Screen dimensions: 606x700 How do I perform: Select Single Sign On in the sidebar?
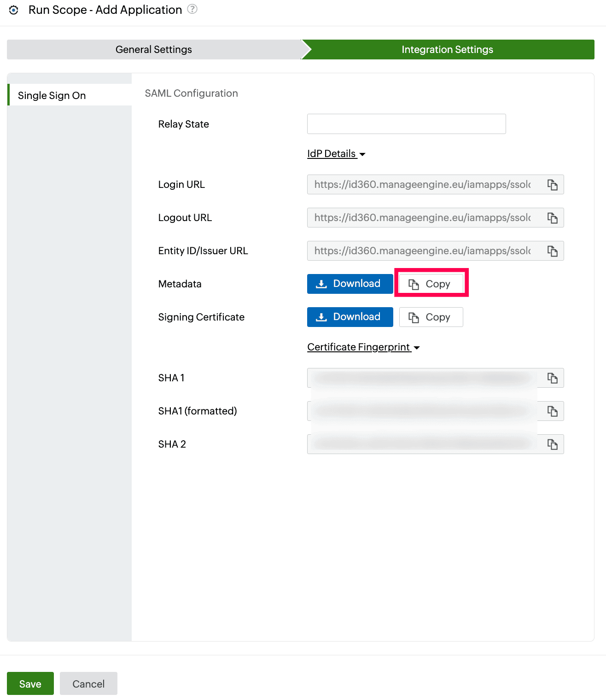click(52, 95)
